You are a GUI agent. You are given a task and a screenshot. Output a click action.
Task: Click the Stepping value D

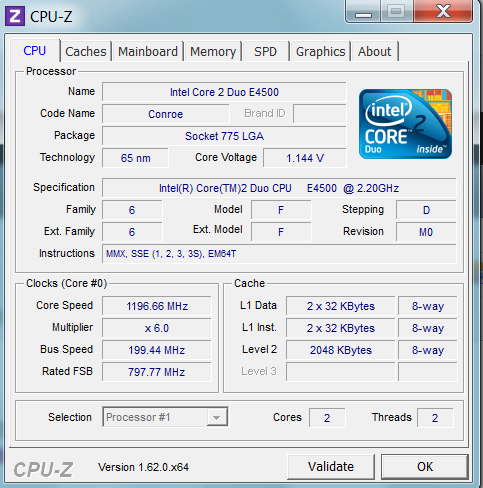point(426,210)
